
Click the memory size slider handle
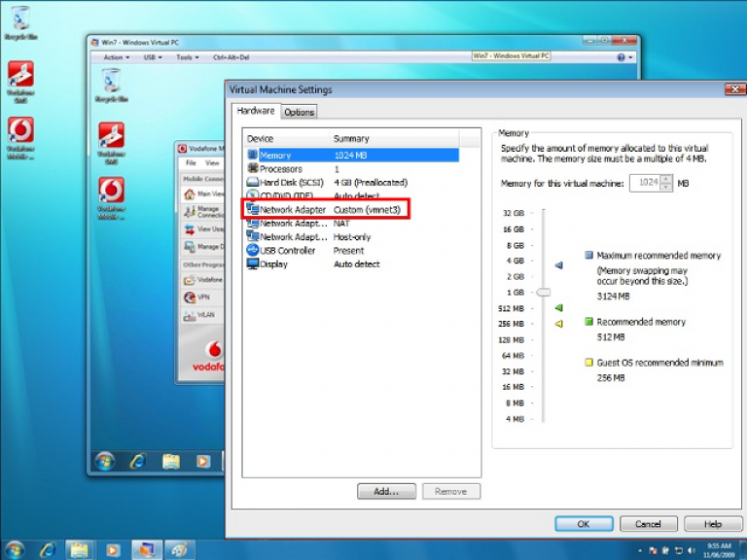coord(543,292)
